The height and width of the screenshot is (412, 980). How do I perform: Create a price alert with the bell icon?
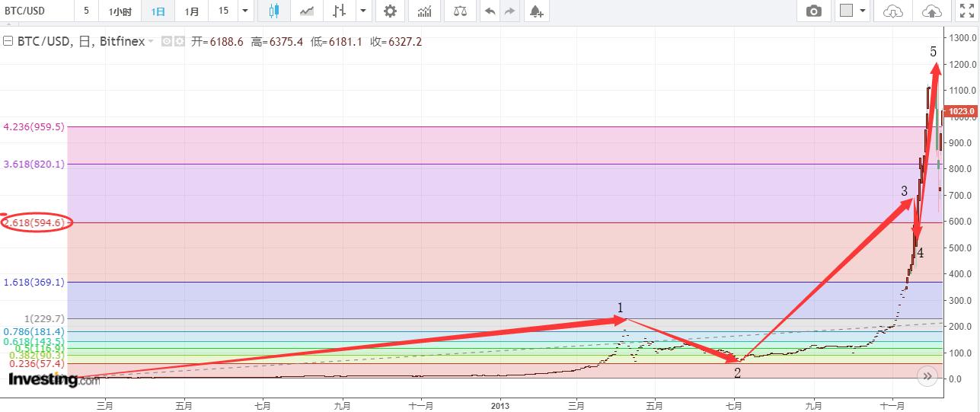(x=537, y=11)
